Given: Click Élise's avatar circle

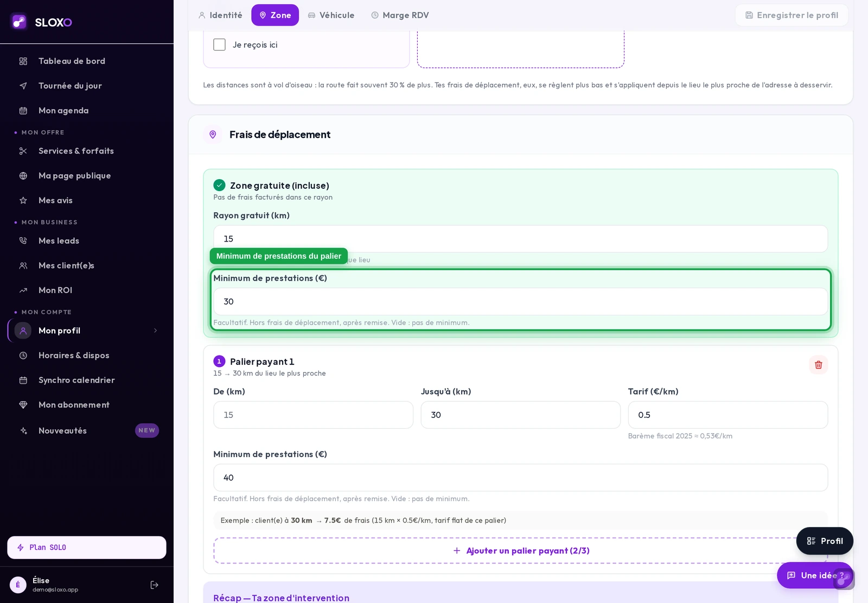Looking at the screenshot, I should 18,585.
